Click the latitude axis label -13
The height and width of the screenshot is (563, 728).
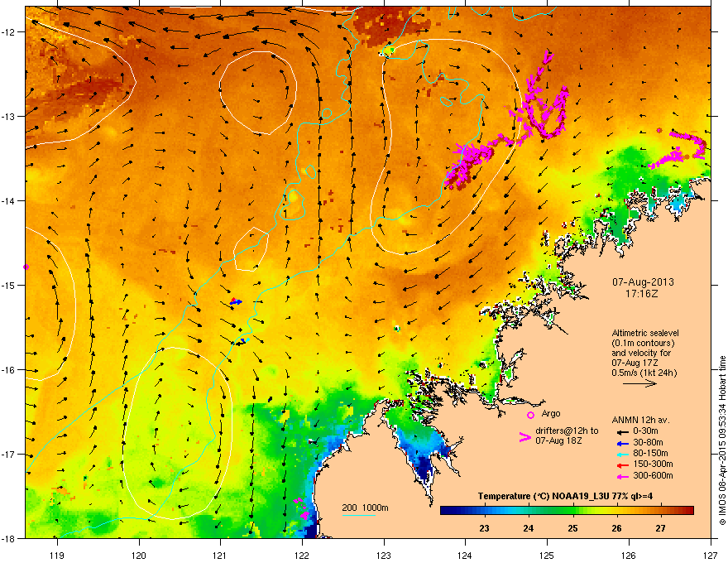pos(8,116)
